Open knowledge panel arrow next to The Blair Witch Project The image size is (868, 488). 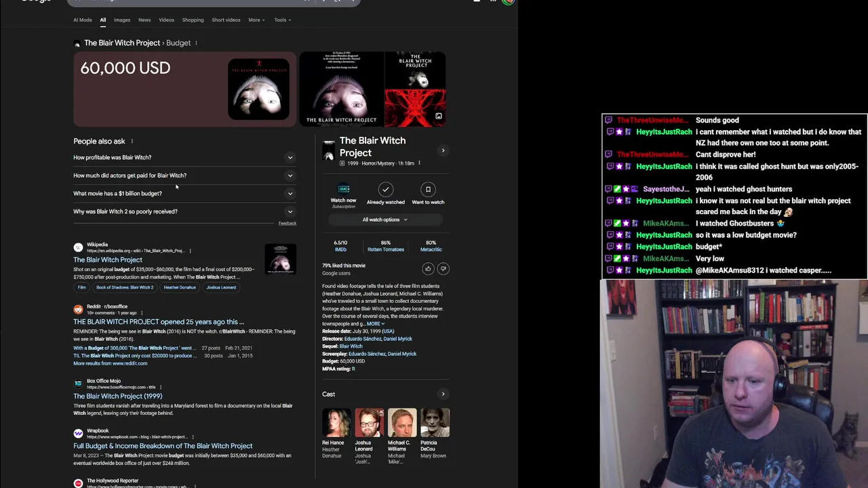click(443, 150)
